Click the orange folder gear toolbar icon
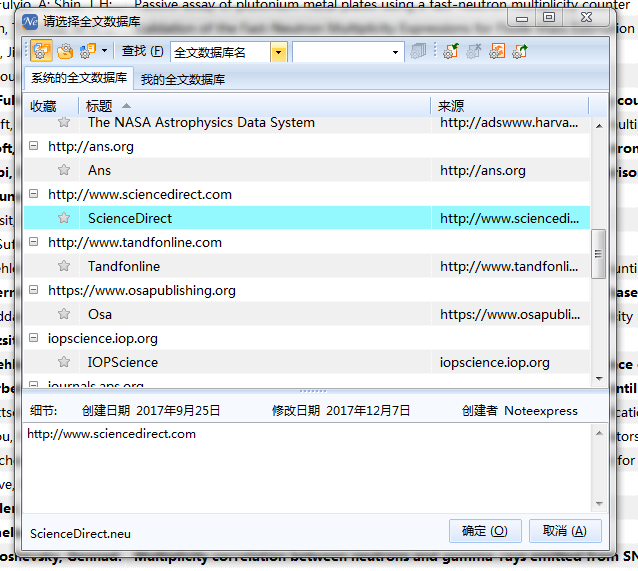 click(x=65, y=51)
